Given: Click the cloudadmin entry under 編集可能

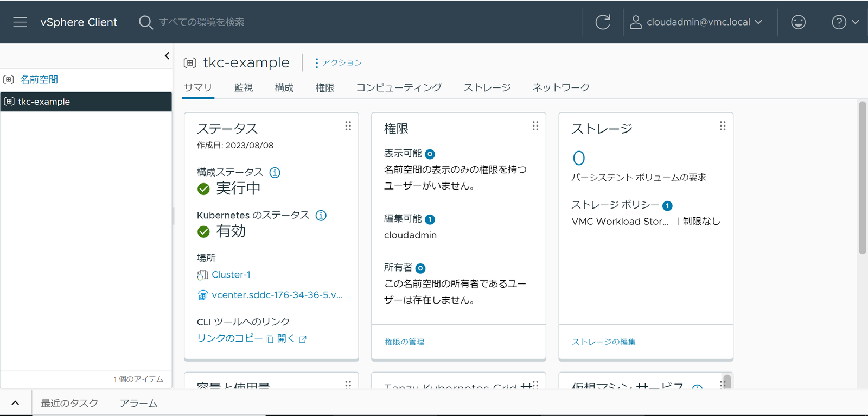Looking at the screenshot, I should pos(410,235).
